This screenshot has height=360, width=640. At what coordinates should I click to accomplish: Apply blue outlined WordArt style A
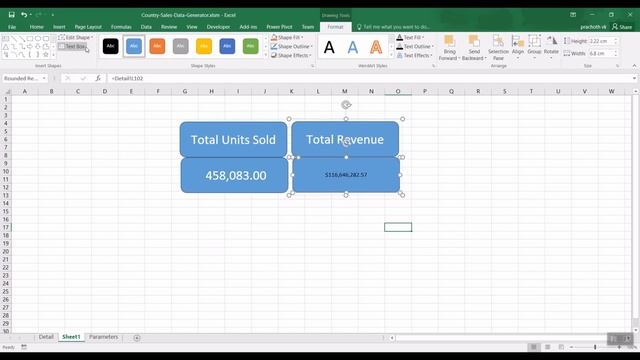click(353, 47)
